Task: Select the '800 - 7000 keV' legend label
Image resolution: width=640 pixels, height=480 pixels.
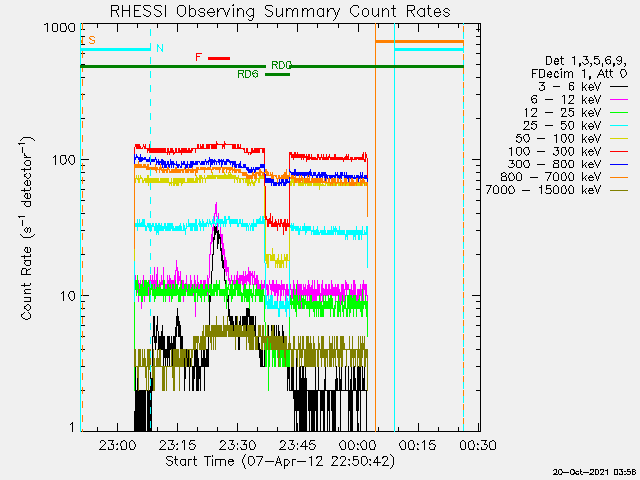Action: (x=551, y=177)
